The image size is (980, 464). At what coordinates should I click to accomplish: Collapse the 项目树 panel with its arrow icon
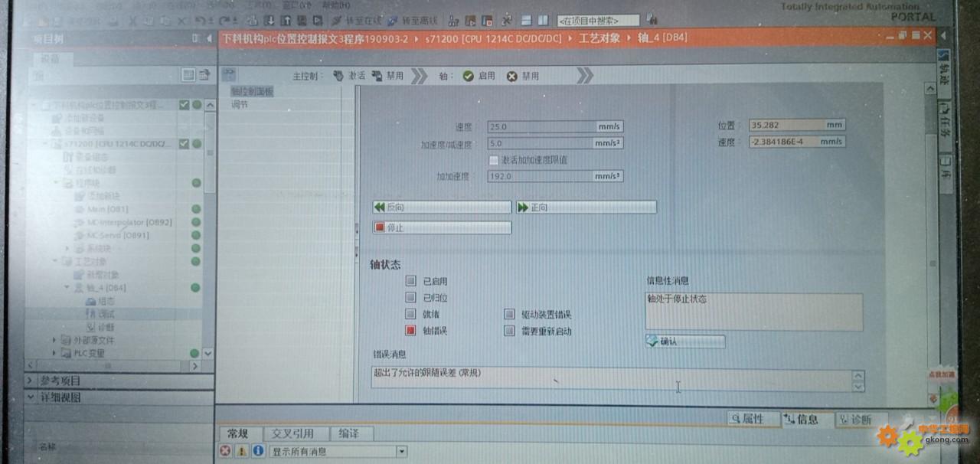(209, 38)
